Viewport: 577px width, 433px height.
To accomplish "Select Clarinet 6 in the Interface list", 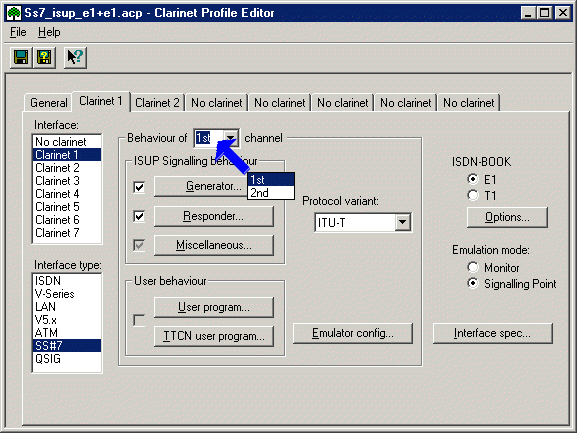I will pyautogui.click(x=67, y=220).
